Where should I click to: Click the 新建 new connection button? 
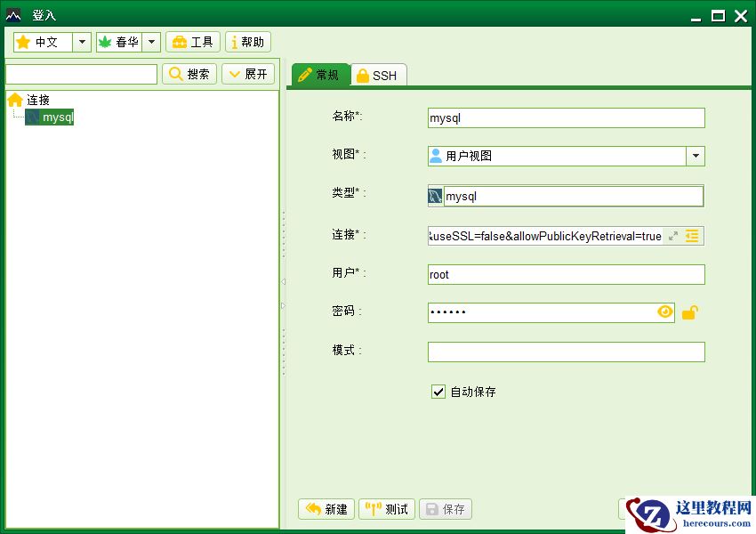pos(325,508)
